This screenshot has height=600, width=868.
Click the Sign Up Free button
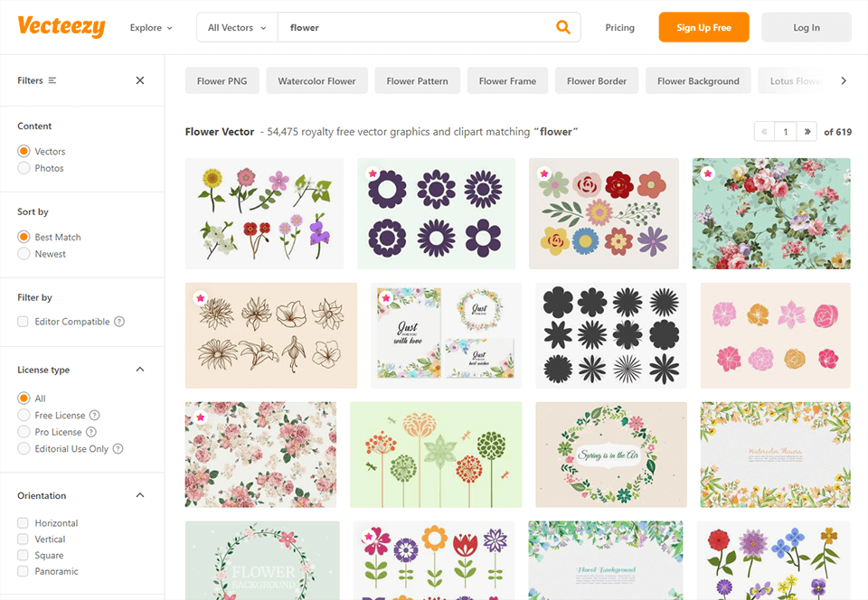[703, 27]
